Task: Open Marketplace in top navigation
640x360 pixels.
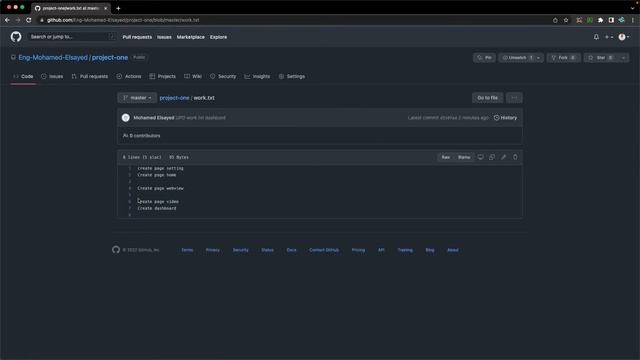Action: click(x=191, y=37)
